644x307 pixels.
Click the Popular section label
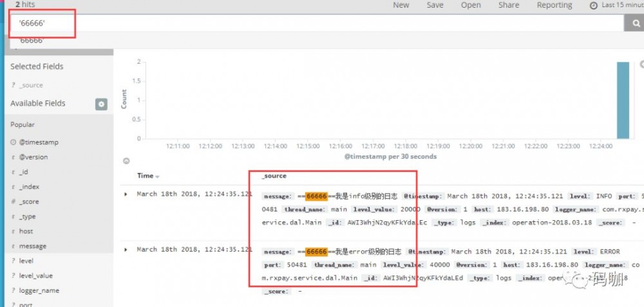pyautogui.click(x=23, y=124)
